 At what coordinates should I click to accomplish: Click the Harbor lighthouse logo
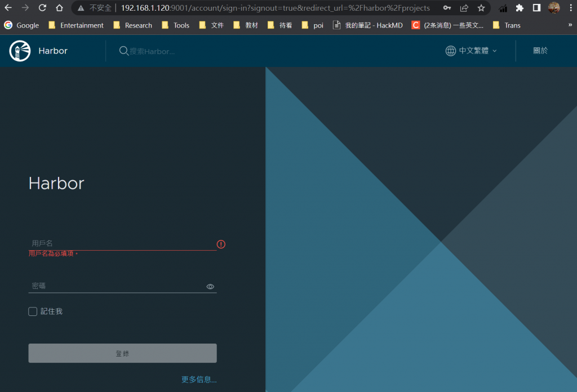[x=20, y=51]
